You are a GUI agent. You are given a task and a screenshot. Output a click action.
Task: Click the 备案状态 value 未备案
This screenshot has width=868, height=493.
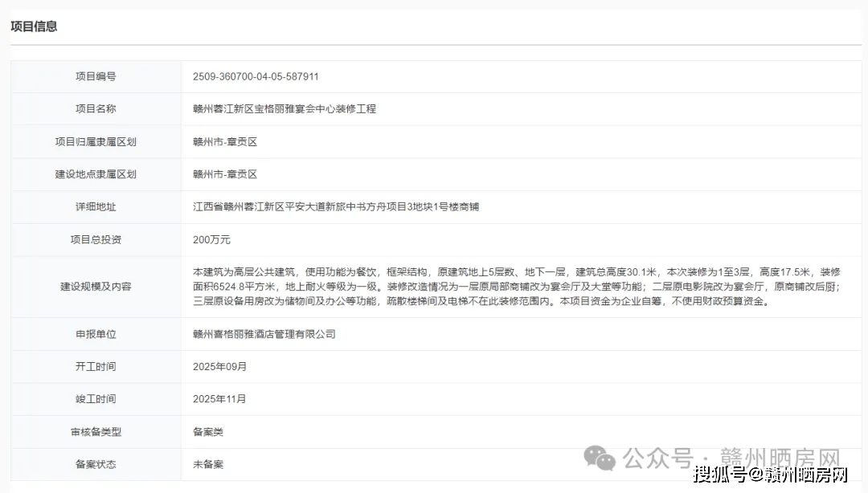click(208, 464)
